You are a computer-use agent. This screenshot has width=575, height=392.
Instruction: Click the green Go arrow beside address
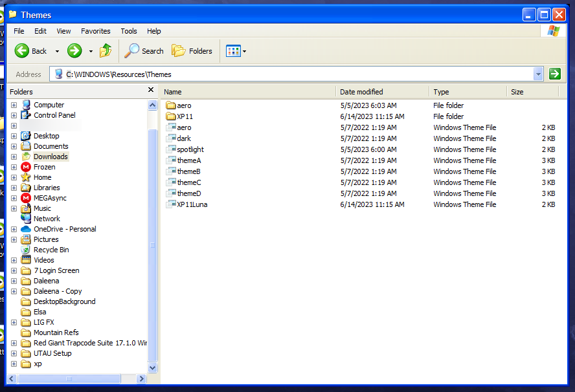(x=555, y=74)
